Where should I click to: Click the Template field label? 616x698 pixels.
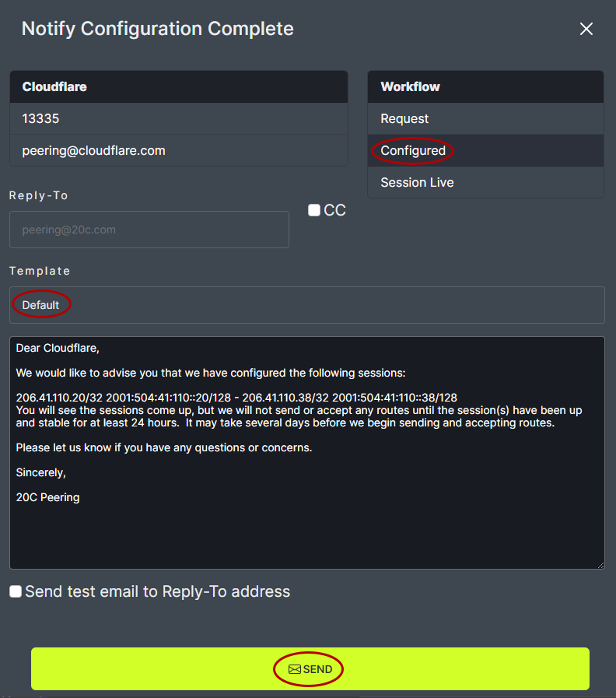tap(40, 271)
